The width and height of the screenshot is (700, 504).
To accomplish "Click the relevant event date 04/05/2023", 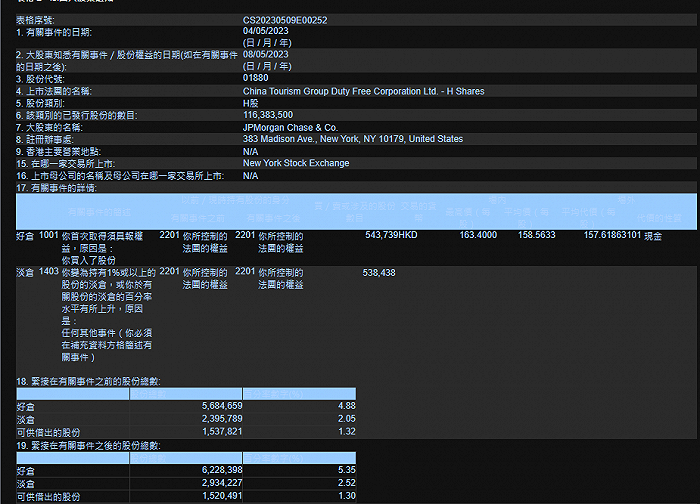I will tap(266, 31).
